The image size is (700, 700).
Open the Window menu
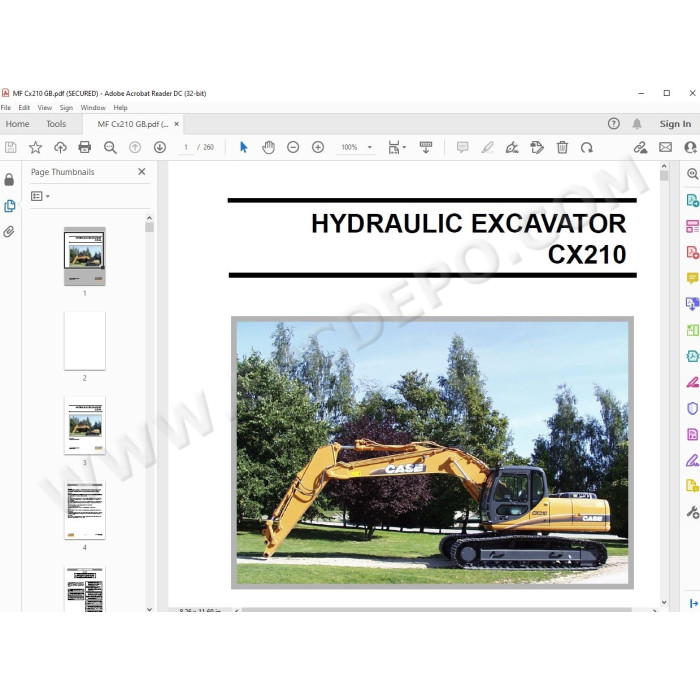pyautogui.click(x=93, y=108)
